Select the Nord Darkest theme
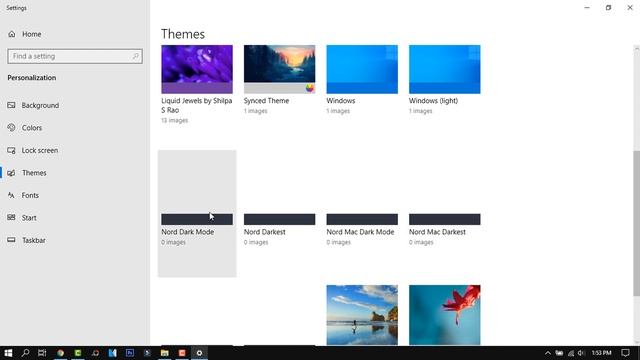Viewport: 640px width, 360px height. pos(279,229)
